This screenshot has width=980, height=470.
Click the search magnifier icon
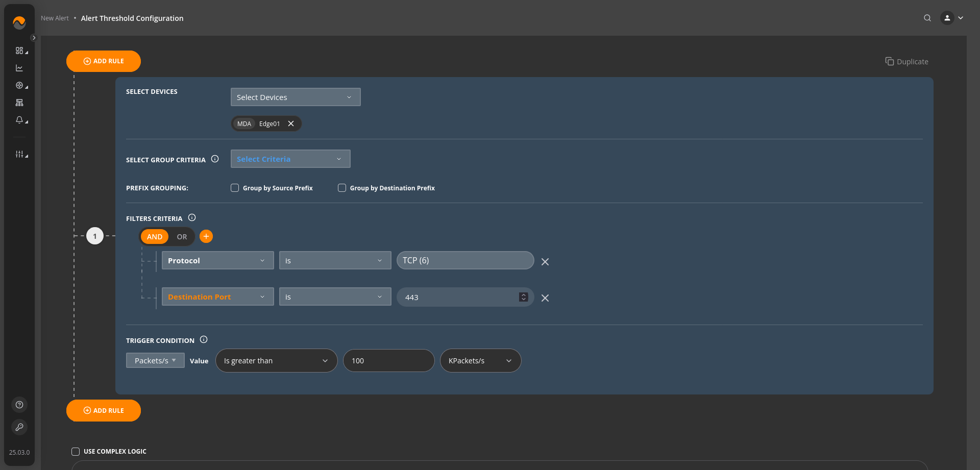pyautogui.click(x=927, y=18)
